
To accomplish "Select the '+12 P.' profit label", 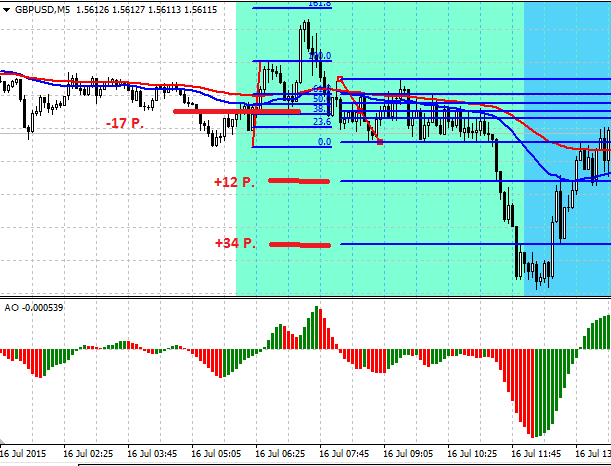I will (234, 182).
